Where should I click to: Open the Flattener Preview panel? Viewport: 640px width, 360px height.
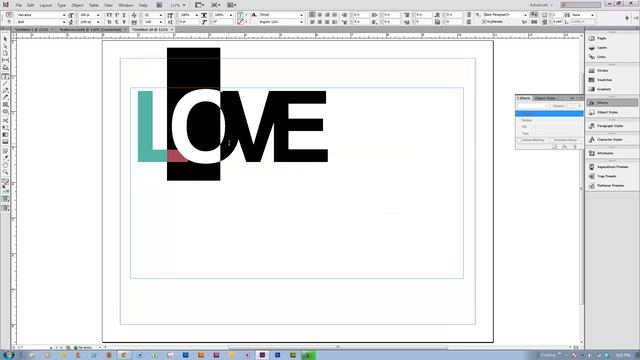point(611,186)
